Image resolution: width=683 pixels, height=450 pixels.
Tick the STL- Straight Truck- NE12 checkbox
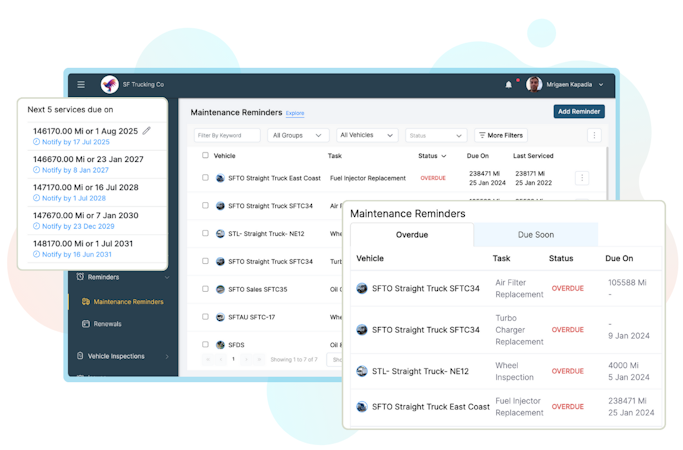point(205,233)
